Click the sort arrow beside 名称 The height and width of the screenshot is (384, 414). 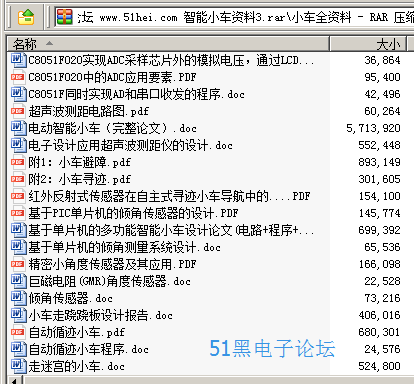click(49, 43)
